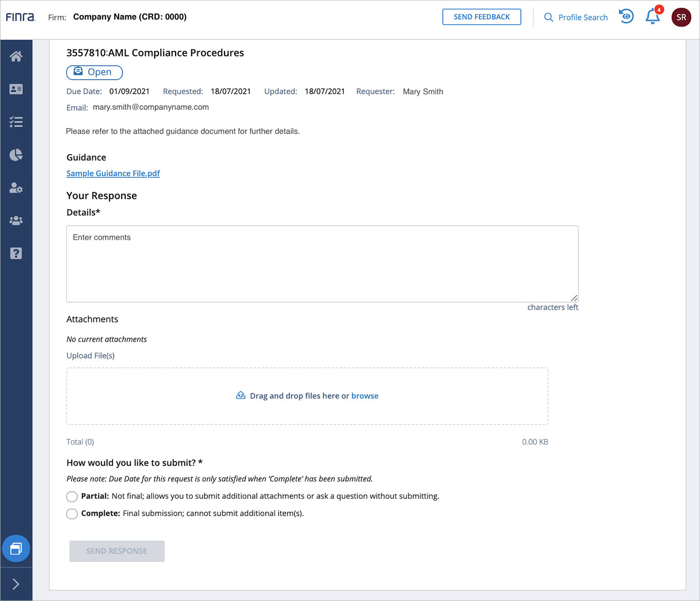Select the Complete submission option
The height and width of the screenshot is (601, 700).
tap(72, 514)
